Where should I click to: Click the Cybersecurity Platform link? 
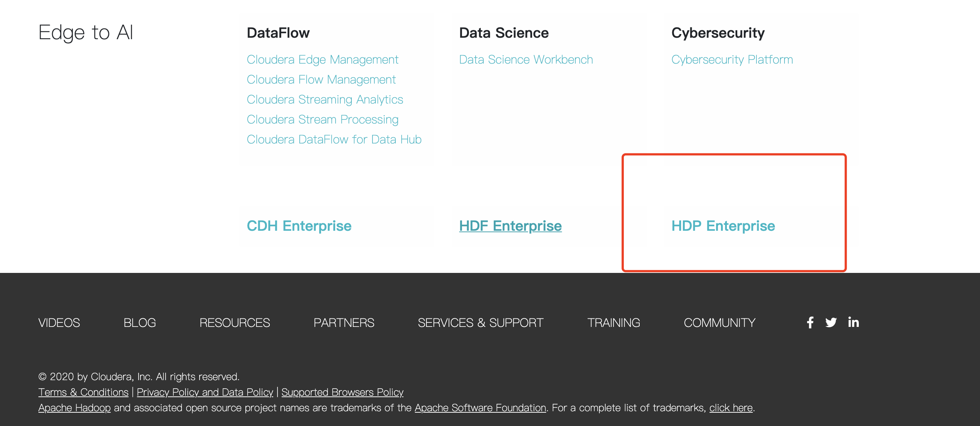(732, 60)
